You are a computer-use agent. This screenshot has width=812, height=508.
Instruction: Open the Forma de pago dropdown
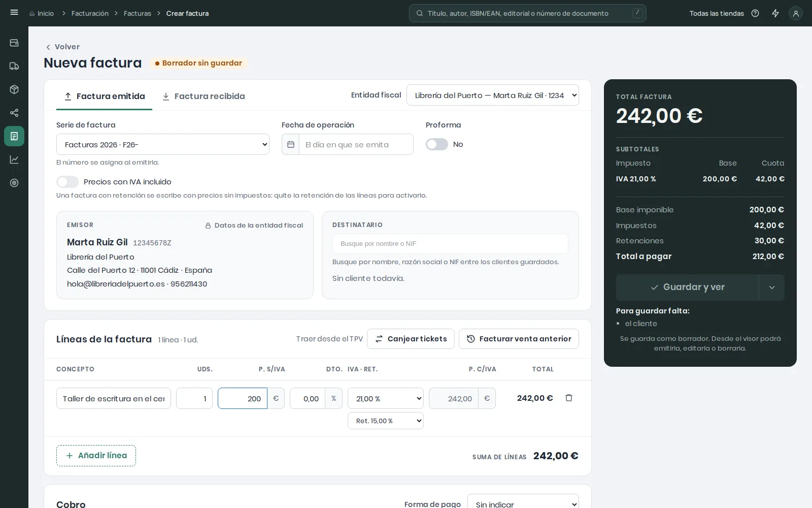tap(523, 503)
